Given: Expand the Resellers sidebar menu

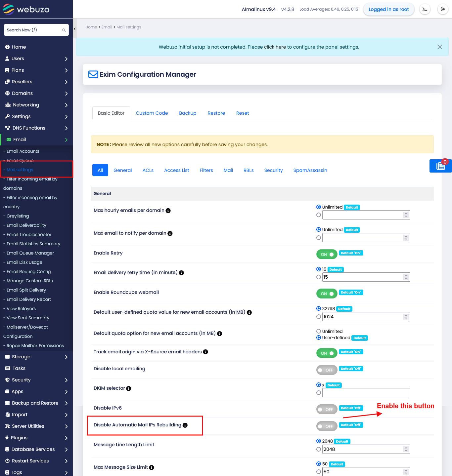Looking at the screenshot, I should [x=36, y=82].
